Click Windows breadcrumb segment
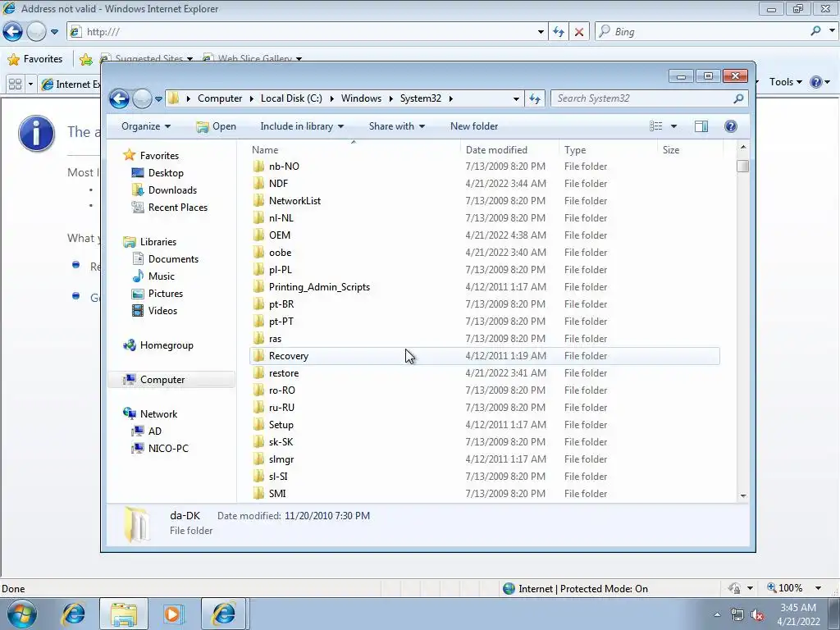The image size is (840, 630). pyautogui.click(x=361, y=98)
